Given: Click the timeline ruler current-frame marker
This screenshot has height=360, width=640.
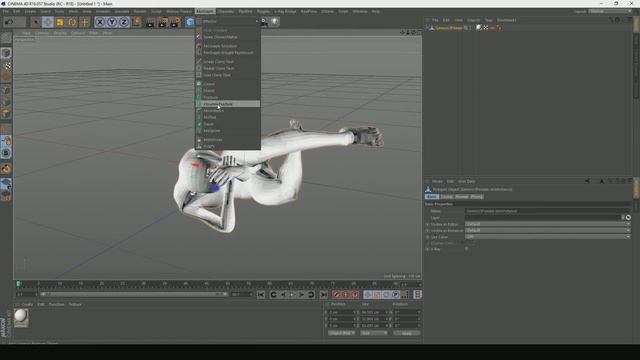Looking at the screenshot, I should (x=18, y=283).
